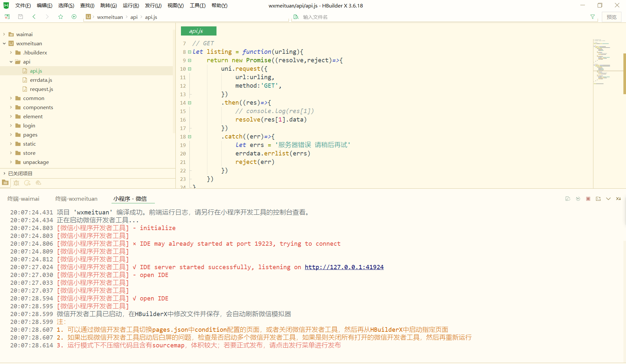Navigate forward with the right arrow
Image resolution: width=626 pixels, height=364 pixels.
pos(47,17)
